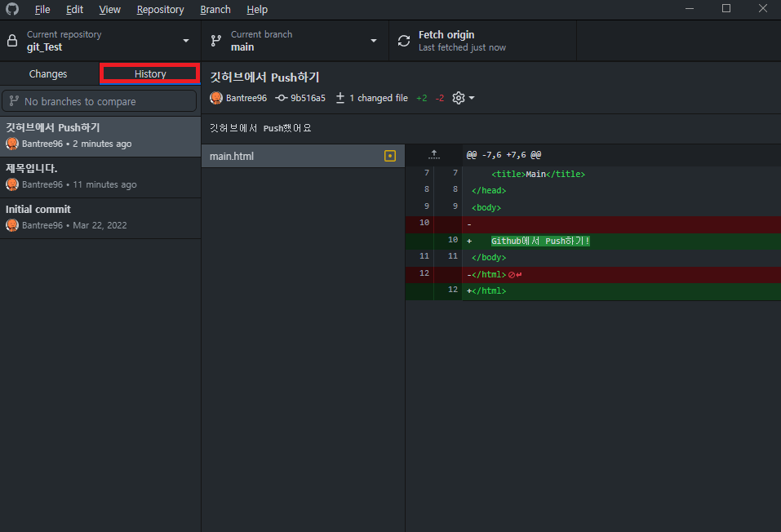
Task: Click the commit SHA icon
Action: (282, 98)
